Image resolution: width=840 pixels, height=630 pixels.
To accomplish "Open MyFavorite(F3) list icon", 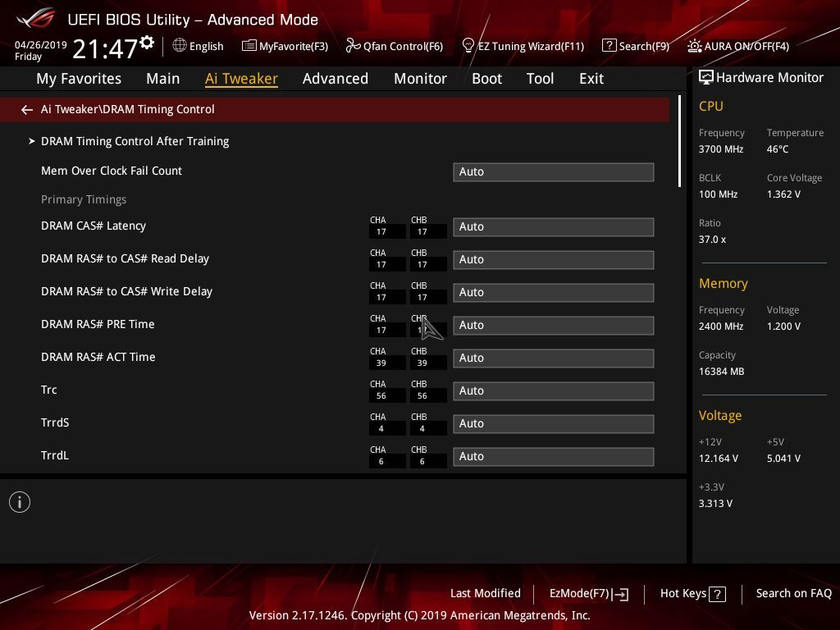I will tap(249, 46).
